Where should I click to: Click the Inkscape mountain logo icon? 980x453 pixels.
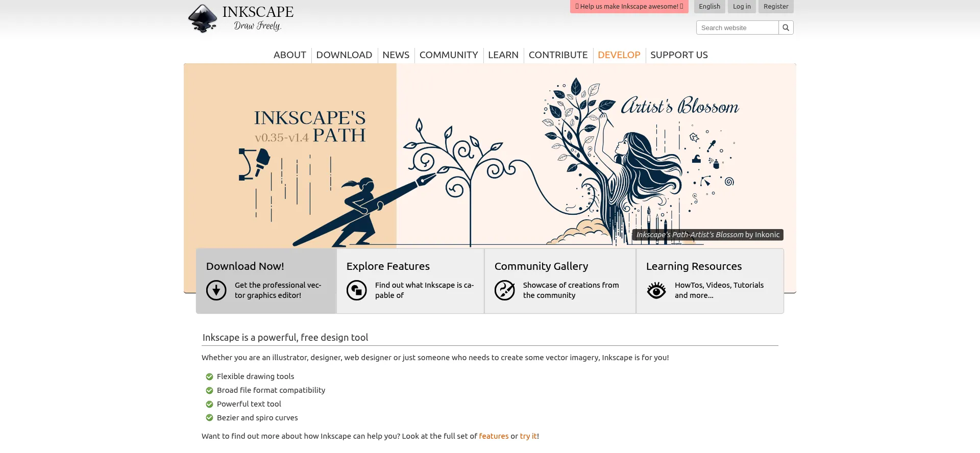[203, 18]
